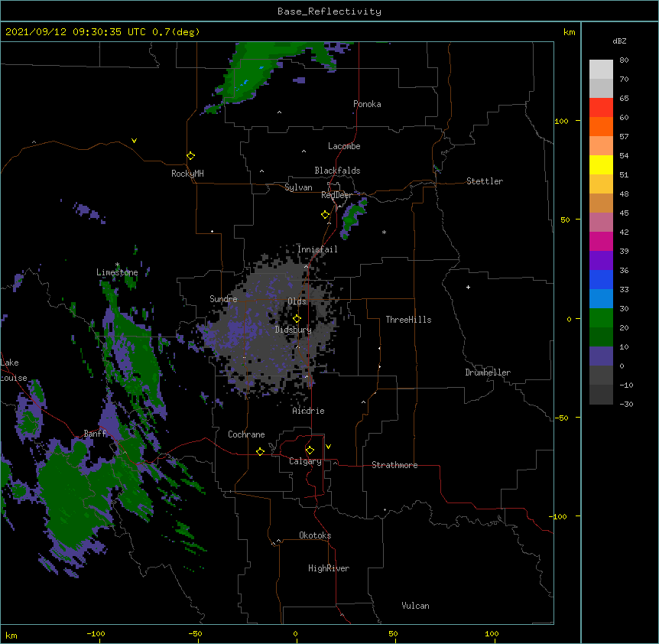
Task: Click the -30 value in the dBZ legend
Action: click(626, 404)
